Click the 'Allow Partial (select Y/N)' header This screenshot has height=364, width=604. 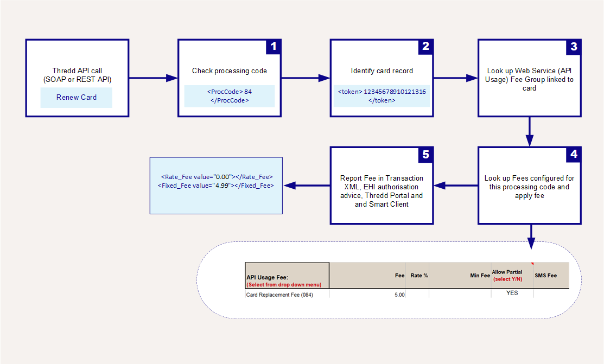[507, 276]
